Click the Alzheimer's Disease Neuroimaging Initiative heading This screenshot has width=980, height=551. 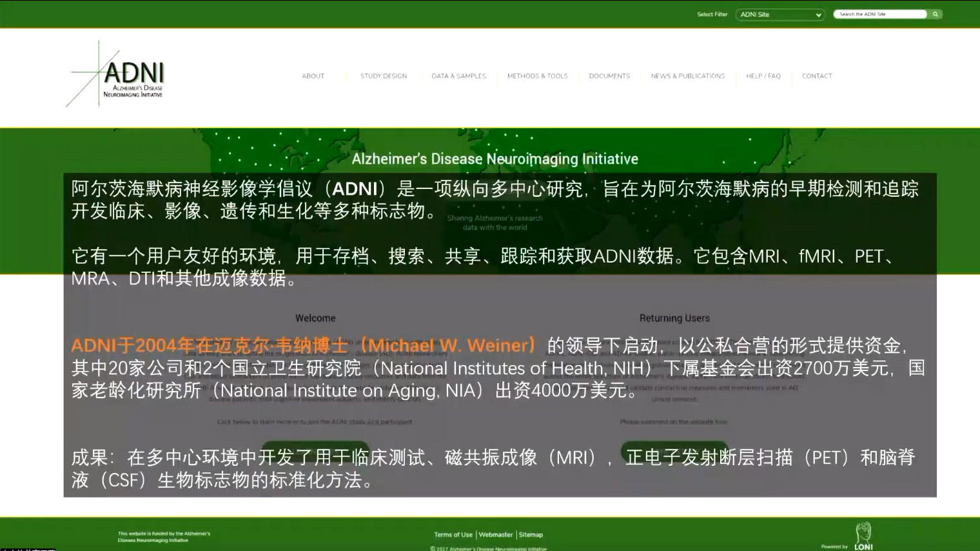(x=495, y=159)
